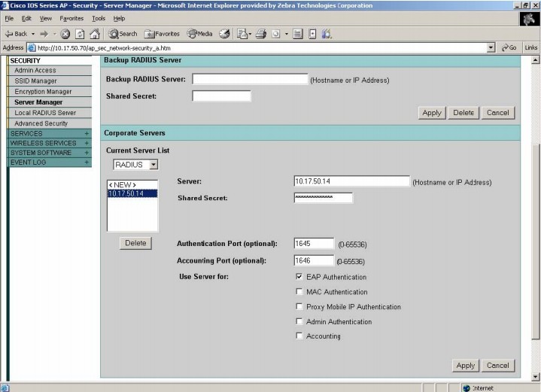
Task: Open the Search pane from the toolbar
Action: [123, 34]
